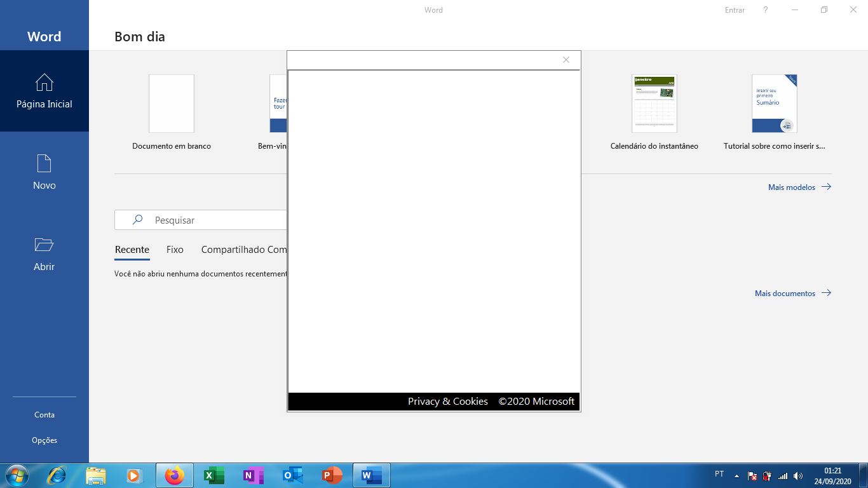This screenshot has height=488, width=868.
Task: Launch OneNote from the taskbar
Action: pyautogui.click(x=254, y=475)
